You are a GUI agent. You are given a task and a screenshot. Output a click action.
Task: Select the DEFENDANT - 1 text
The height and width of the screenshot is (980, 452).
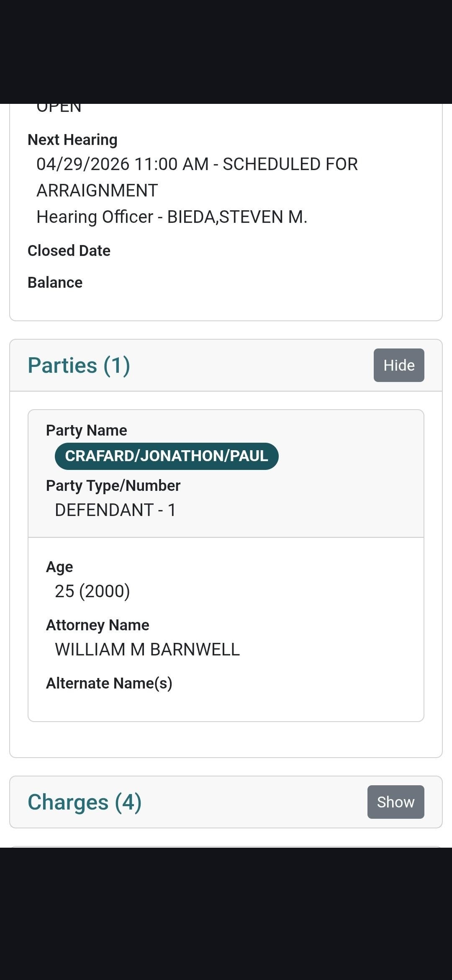coord(116,510)
